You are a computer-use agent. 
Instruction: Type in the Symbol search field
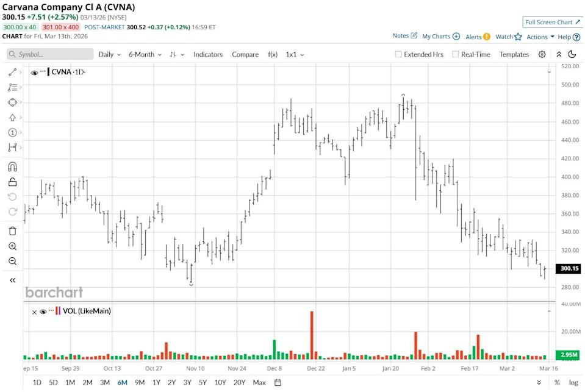pos(51,54)
